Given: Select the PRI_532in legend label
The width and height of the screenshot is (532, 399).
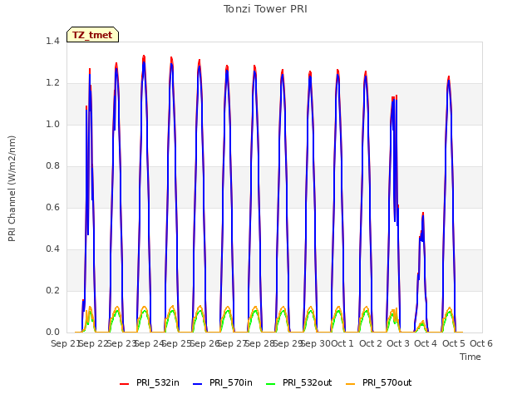Looking at the screenshot, I should pos(158,382).
